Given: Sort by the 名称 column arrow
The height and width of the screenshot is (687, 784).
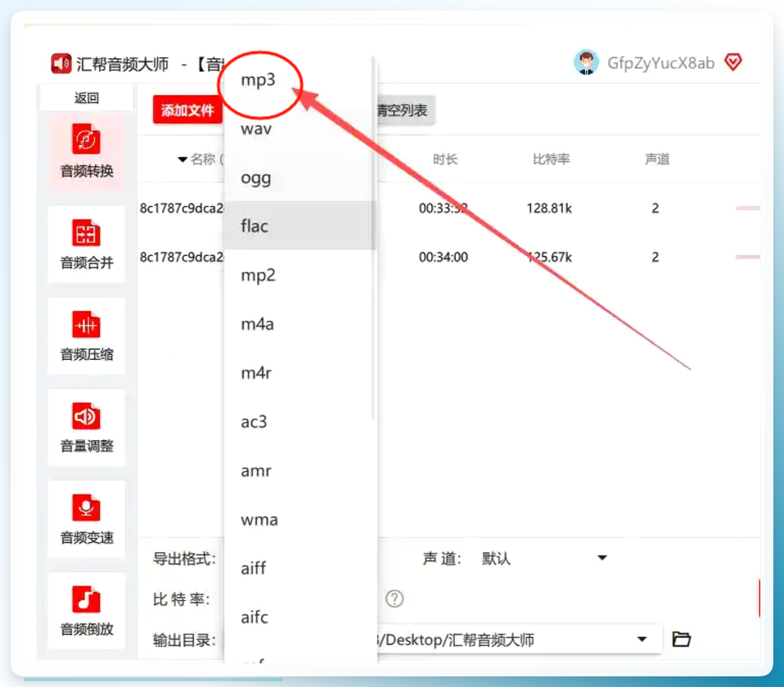Looking at the screenshot, I should (x=182, y=159).
